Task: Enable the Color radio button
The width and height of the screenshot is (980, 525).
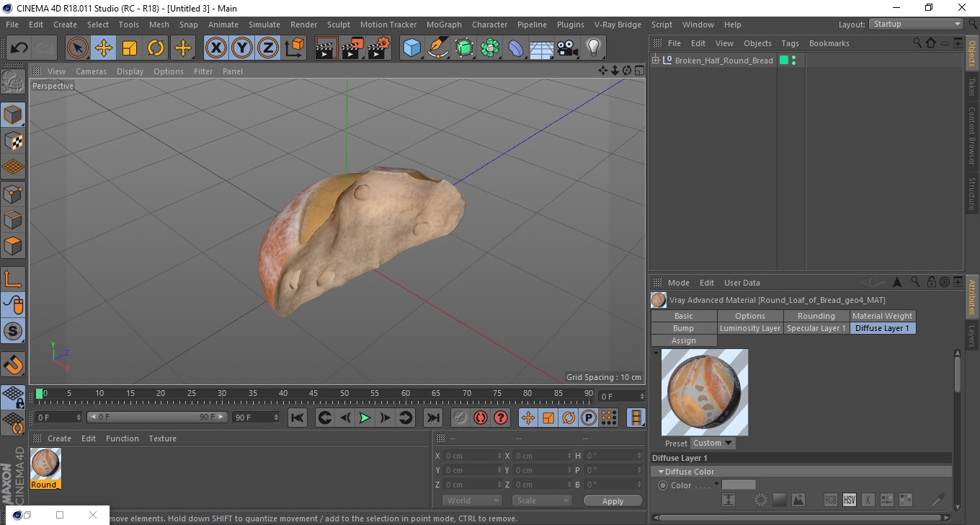Action: click(663, 485)
